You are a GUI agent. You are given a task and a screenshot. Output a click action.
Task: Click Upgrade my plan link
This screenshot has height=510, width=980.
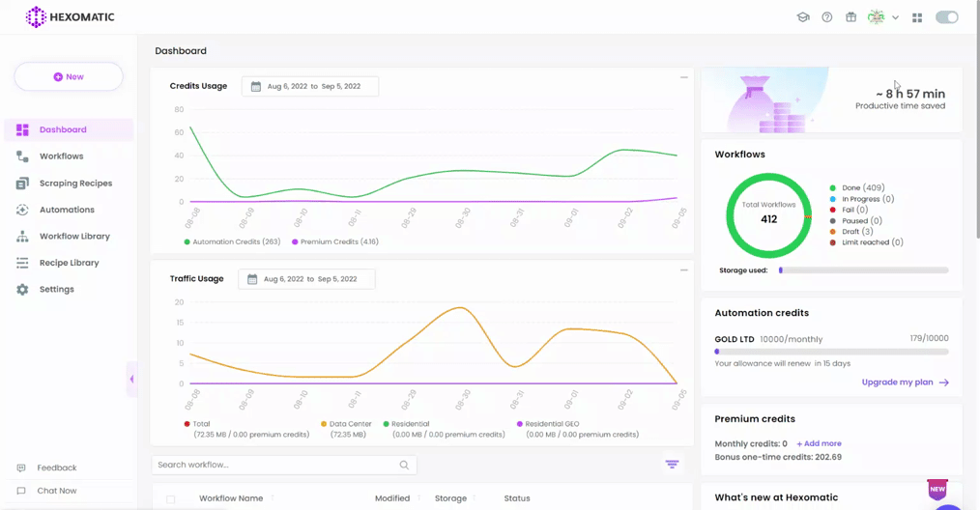[905, 382]
